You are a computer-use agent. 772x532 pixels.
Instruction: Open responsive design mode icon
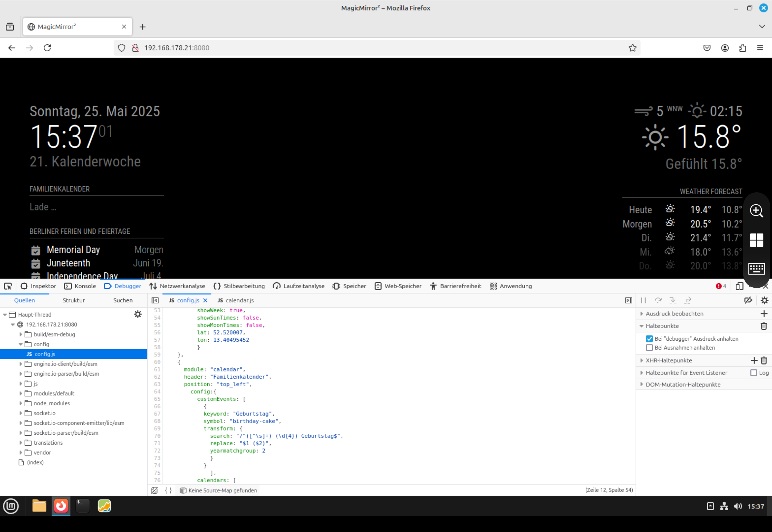point(739,286)
